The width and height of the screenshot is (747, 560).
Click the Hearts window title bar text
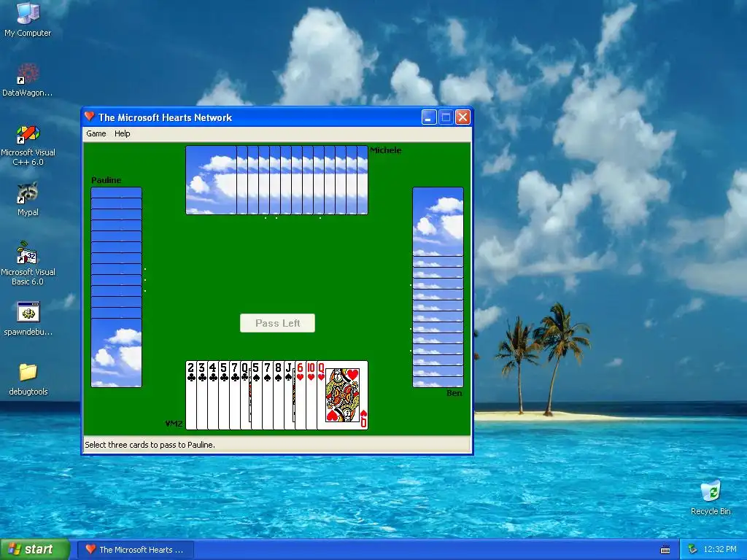click(165, 117)
